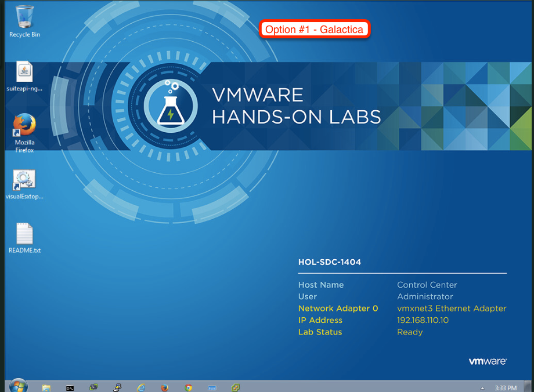The height and width of the screenshot is (392, 534).
Task: Select the suiteapi-ng desktop file icon
Action: pos(24,76)
